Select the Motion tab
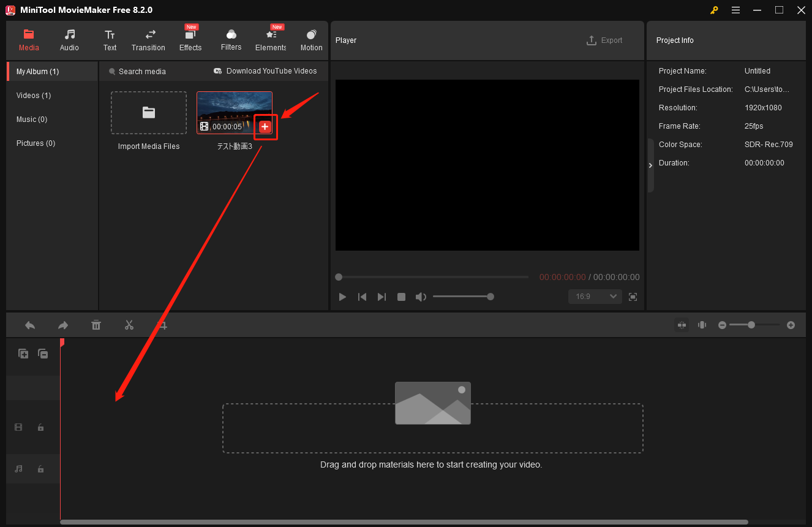The height and width of the screenshot is (527, 812). (x=311, y=40)
